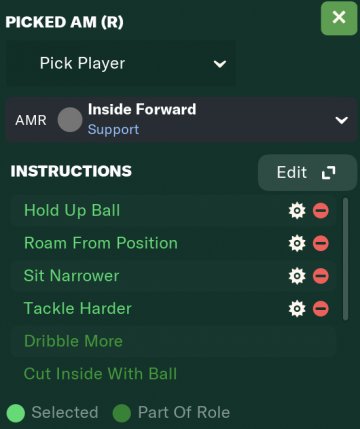This screenshot has height=429, width=360.
Task: Toggle the Dribble More instruction
Action: 174,341
